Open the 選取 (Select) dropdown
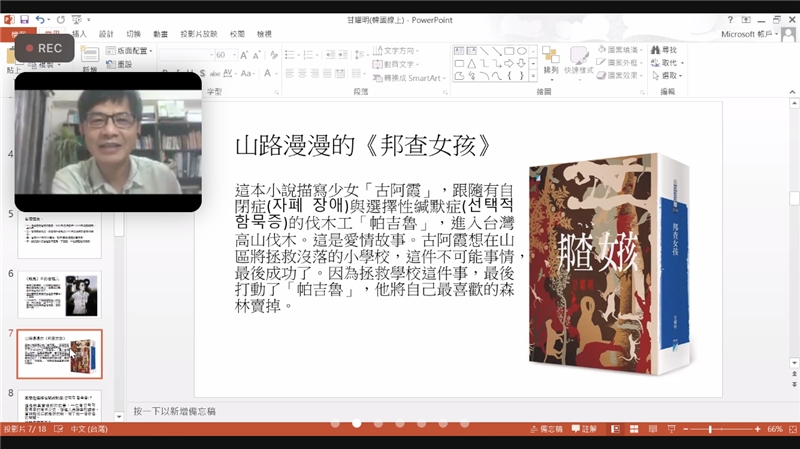Viewport: 800px width, 449px height. point(667,75)
